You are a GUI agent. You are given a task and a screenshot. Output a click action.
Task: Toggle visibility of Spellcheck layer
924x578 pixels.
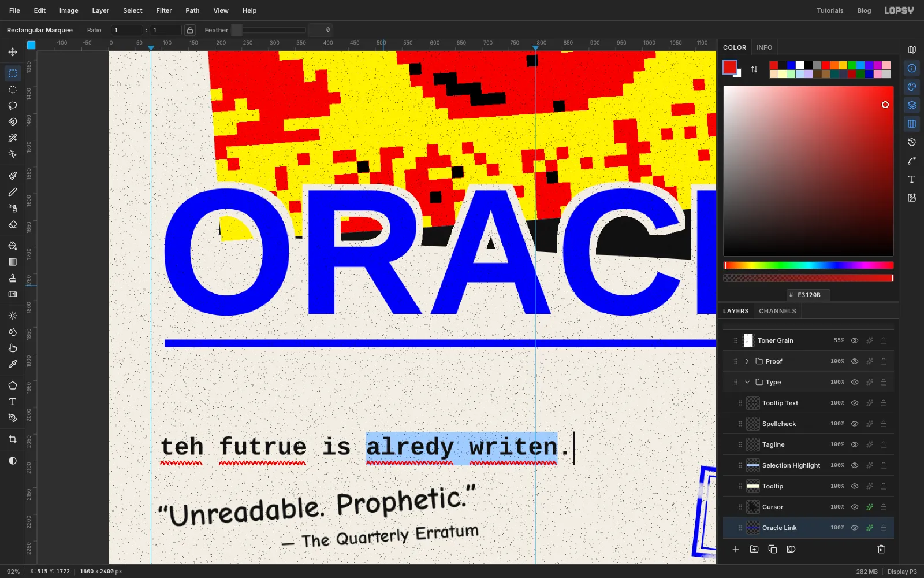tap(855, 424)
